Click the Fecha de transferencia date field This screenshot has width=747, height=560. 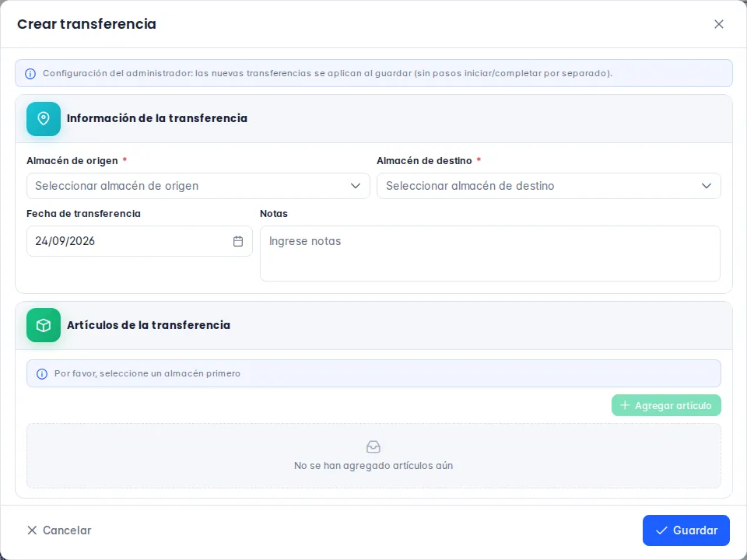139,241
